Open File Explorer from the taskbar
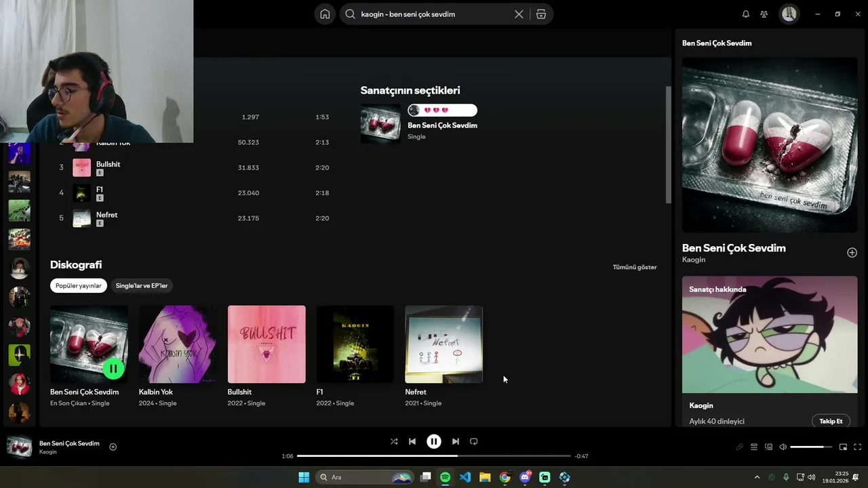Image resolution: width=868 pixels, height=488 pixels. 485,477
